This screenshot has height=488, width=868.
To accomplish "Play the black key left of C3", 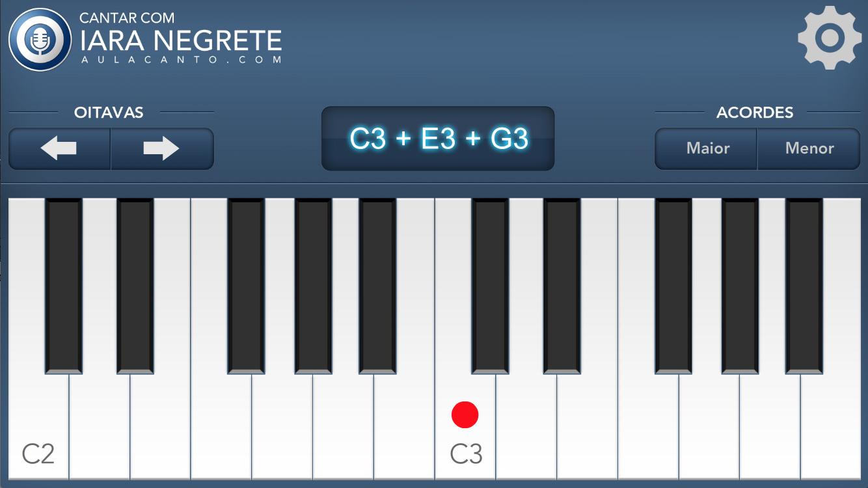I will [x=378, y=286].
